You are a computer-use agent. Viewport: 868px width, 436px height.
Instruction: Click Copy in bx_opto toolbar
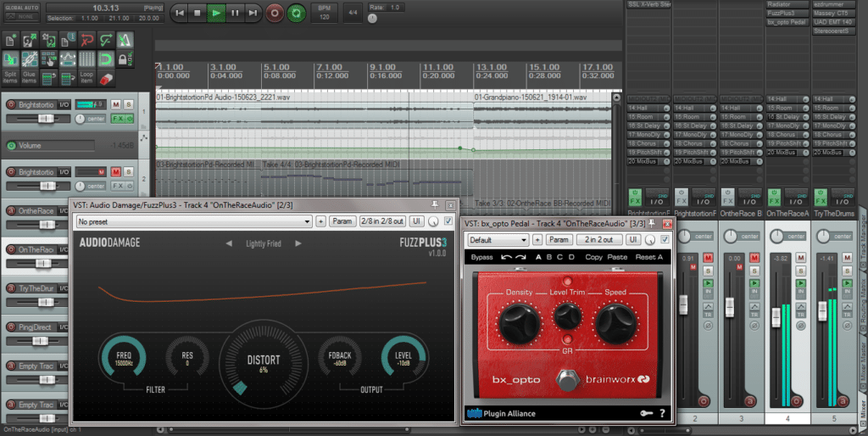click(593, 257)
